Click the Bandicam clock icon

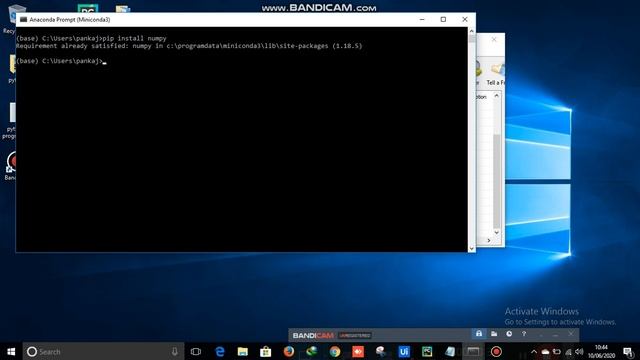tap(509, 334)
